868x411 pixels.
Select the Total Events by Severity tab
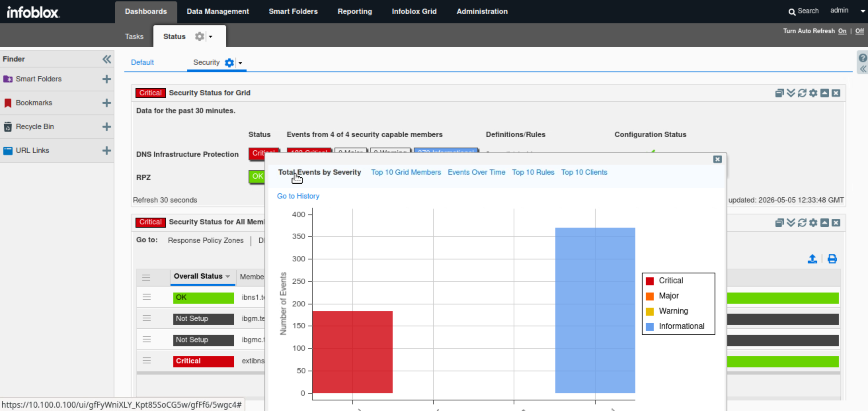coord(319,172)
